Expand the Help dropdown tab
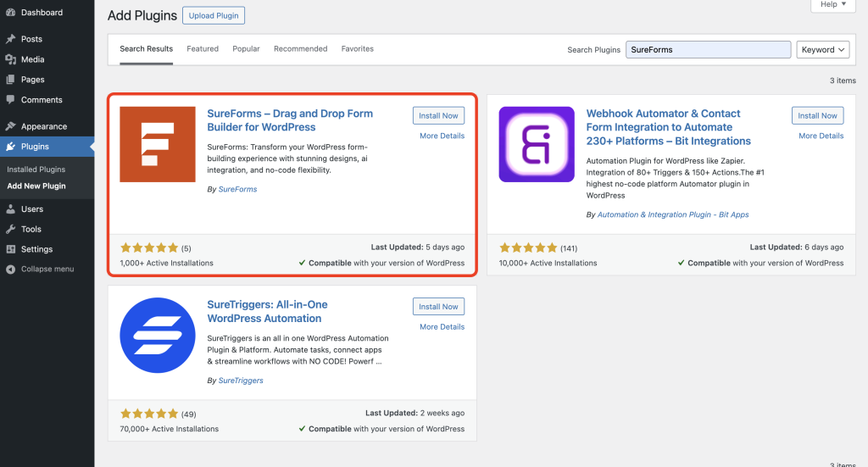Viewport: 868px width, 467px height. click(x=833, y=4)
